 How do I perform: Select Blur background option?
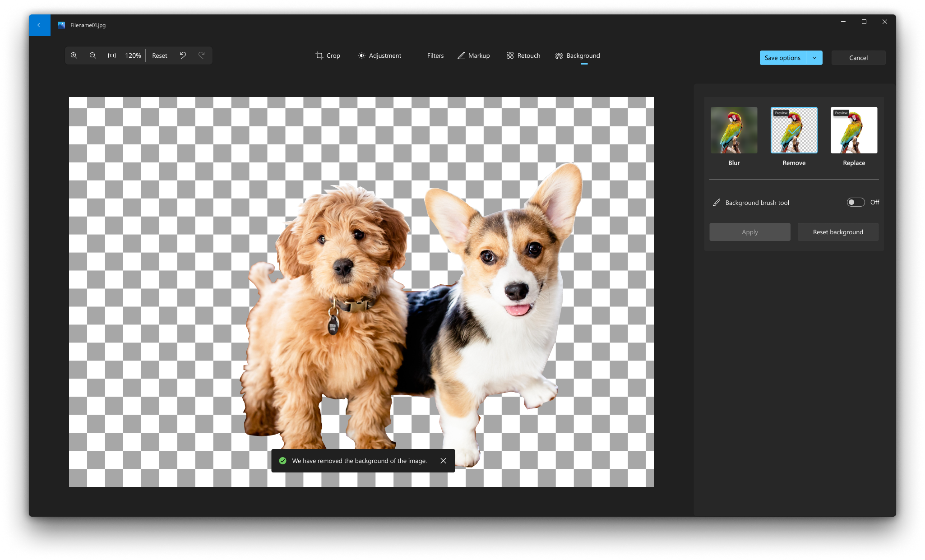(x=734, y=130)
